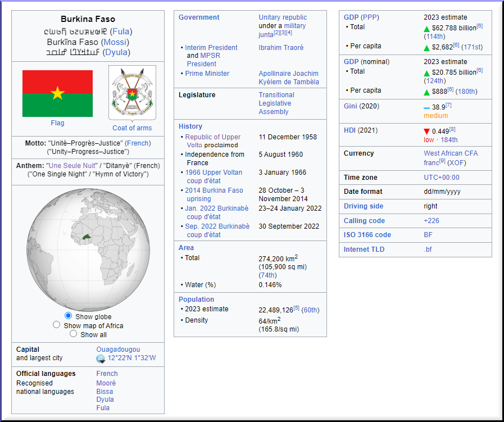Screen dimensions: 504x422
Task: Click blue steady dash beside Gini 38.9
Action: (x=427, y=107)
